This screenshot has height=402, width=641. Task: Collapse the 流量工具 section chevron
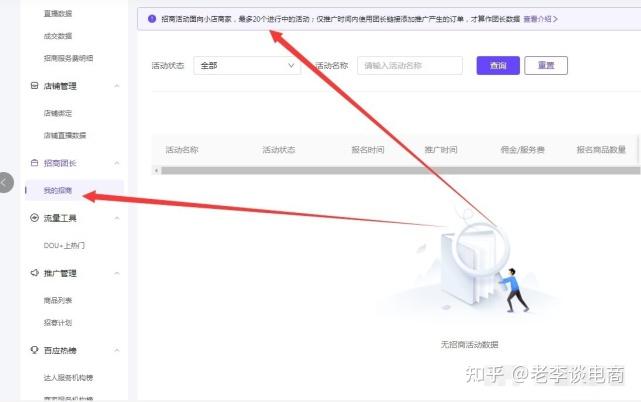tap(117, 218)
